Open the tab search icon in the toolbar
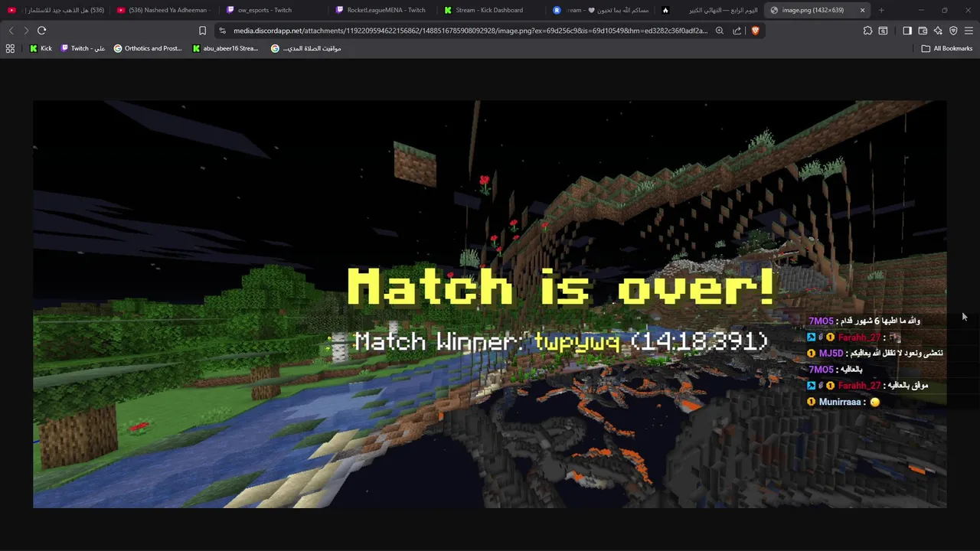 pyautogui.click(x=883, y=31)
